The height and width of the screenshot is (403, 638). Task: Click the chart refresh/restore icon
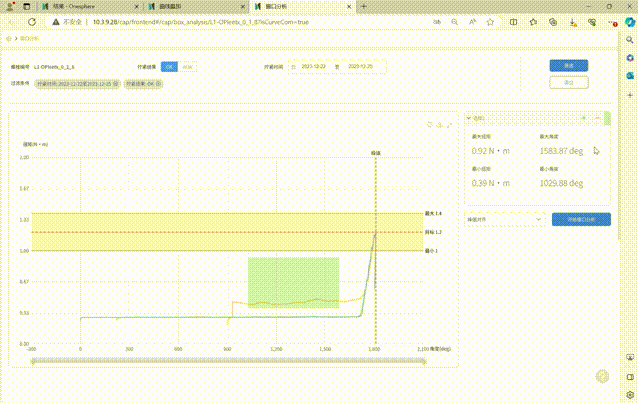pos(430,125)
